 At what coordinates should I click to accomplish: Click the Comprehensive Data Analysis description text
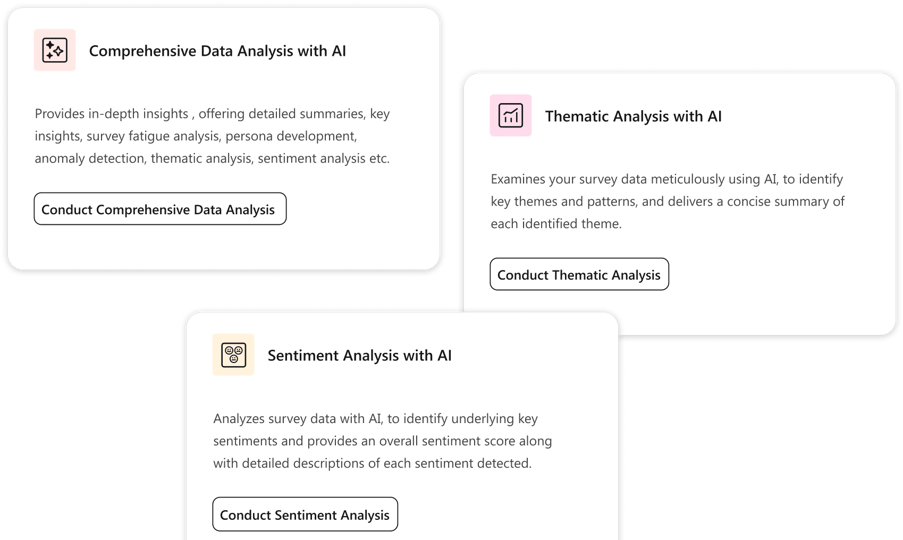212,136
